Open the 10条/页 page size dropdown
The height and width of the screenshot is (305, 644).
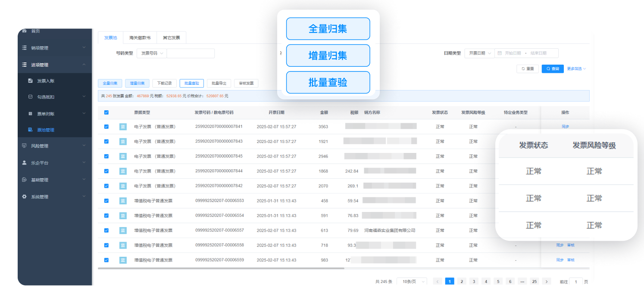click(412, 281)
